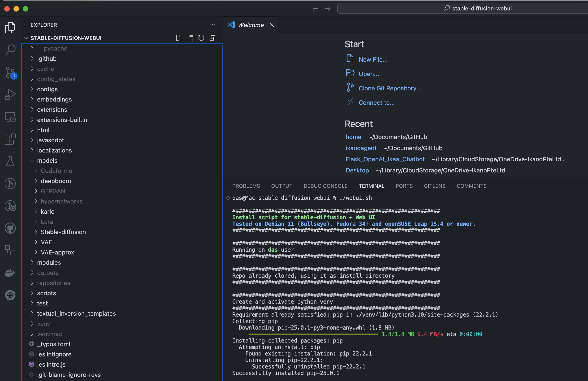The image size is (588, 381).
Task: Expand the Stable-diffusion models subfolder
Action: [x=63, y=232]
